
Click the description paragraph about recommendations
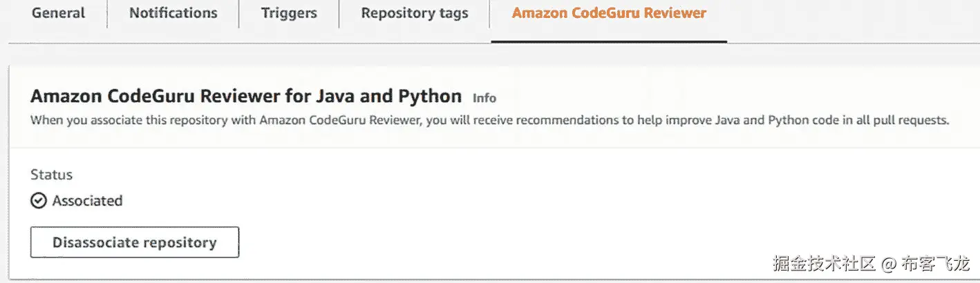coord(489,120)
